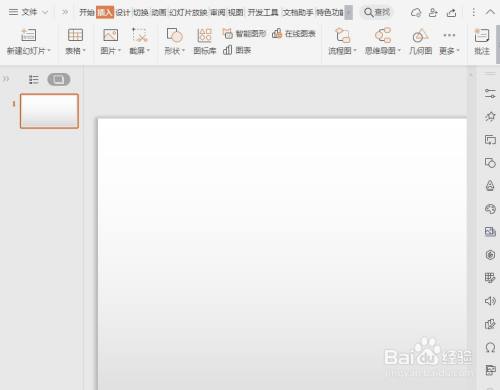Open the speaker icon in right sidebar
Screen dimensions: 500x390
click(x=490, y=301)
